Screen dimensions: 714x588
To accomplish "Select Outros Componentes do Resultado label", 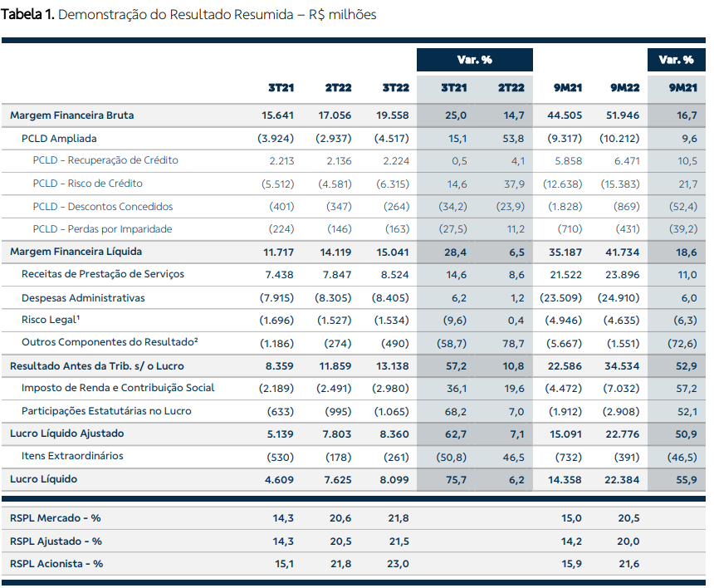I will pos(110,342).
